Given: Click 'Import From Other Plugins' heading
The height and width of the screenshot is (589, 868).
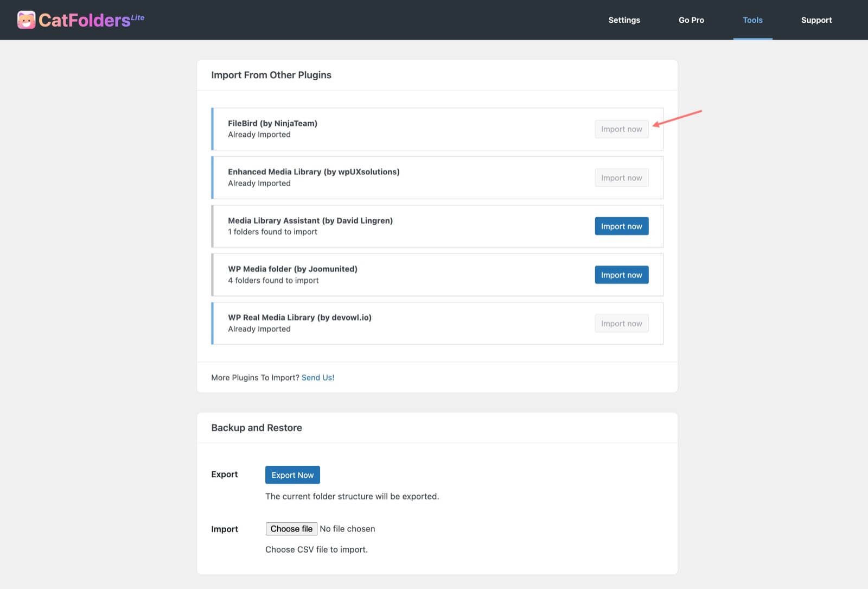Looking at the screenshot, I should coord(271,75).
